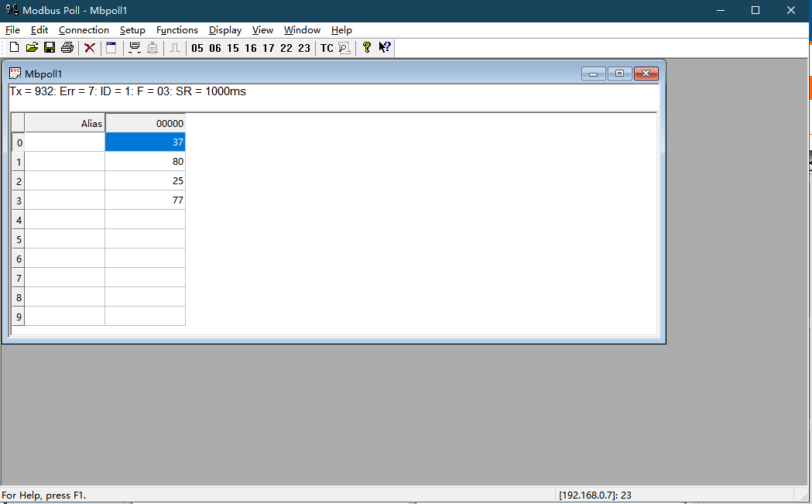This screenshot has width=812, height=504.
Task: Click row header 9
Action: coord(18,317)
